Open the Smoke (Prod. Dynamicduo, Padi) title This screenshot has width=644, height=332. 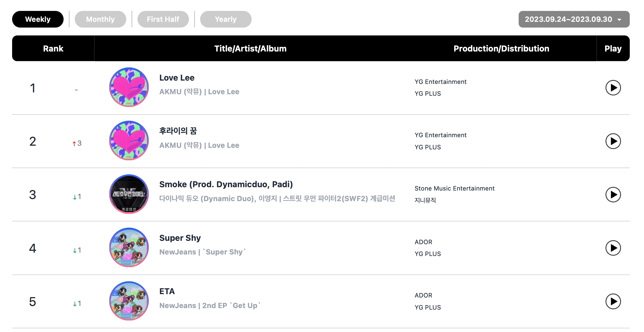point(226,184)
